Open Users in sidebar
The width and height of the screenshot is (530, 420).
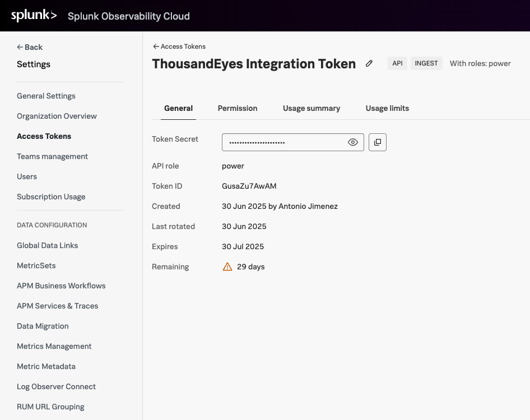(27, 176)
